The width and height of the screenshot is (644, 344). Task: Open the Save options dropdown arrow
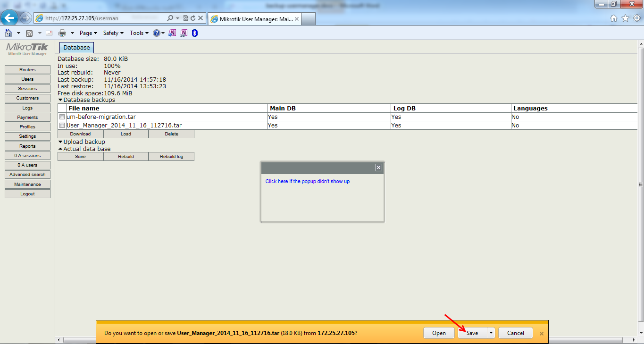point(491,333)
